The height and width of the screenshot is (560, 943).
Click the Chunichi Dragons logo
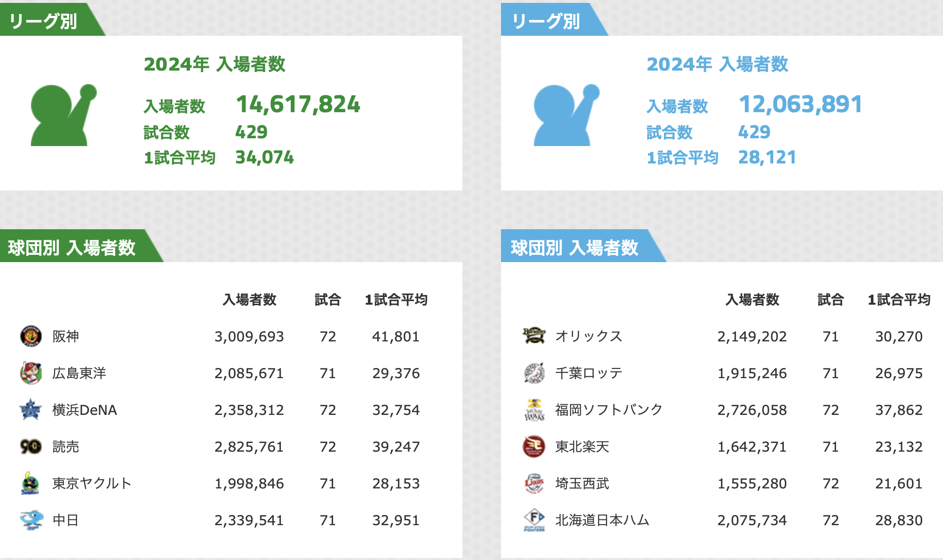pyautogui.click(x=31, y=520)
